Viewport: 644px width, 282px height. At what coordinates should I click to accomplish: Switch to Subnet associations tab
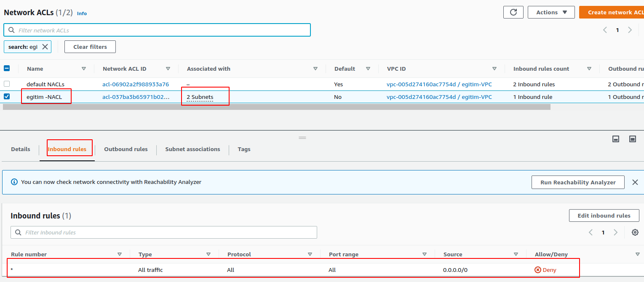(x=192, y=149)
